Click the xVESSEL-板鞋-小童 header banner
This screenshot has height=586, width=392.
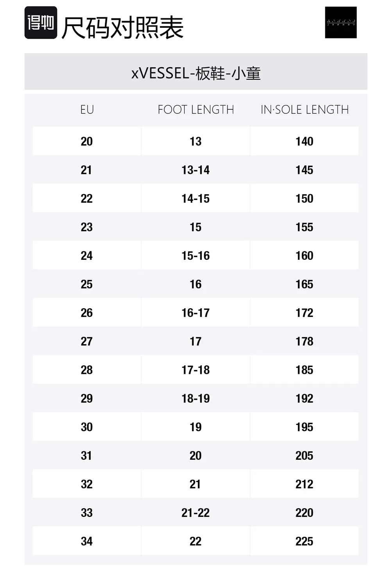tap(196, 72)
